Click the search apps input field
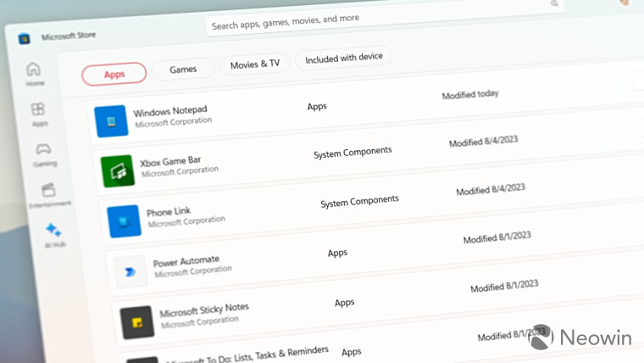Viewport: 644px width, 363px height. pos(373,21)
